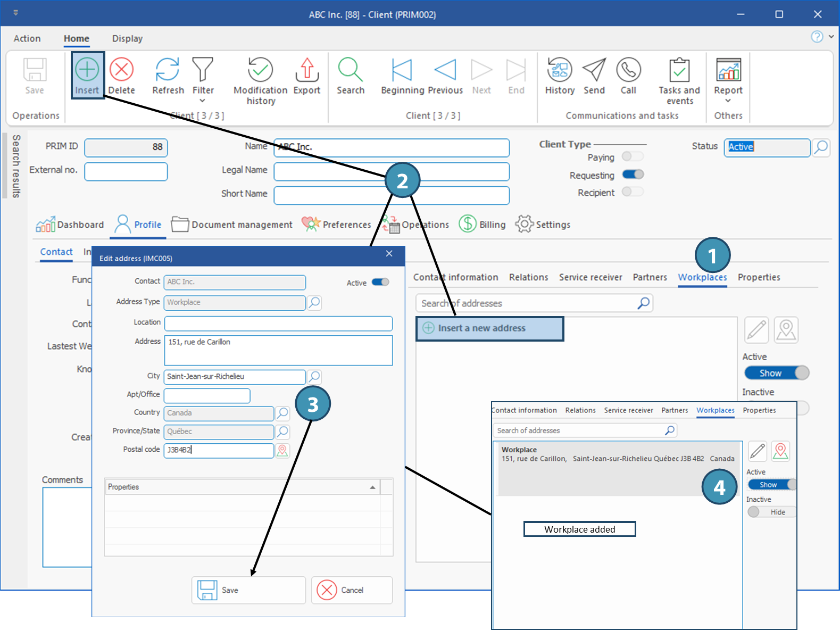Toggle the Paying client type switch

(633, 156)
